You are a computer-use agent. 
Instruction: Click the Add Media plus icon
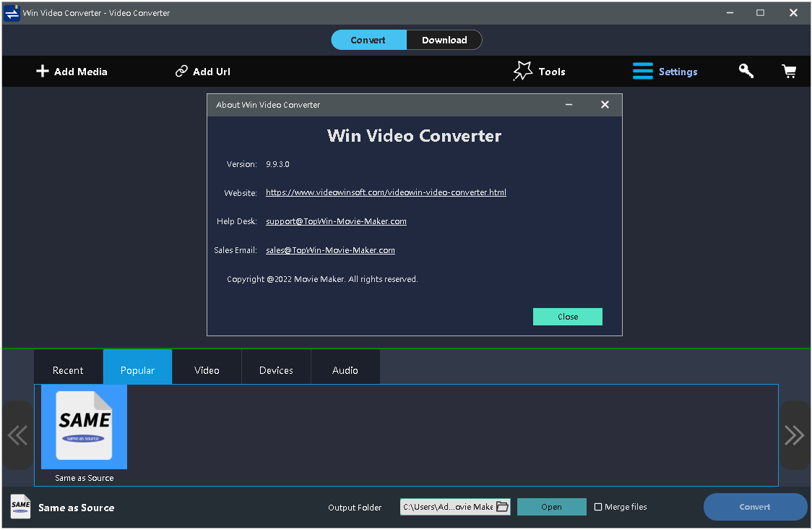pyautogui.click(x=42, y=71)
